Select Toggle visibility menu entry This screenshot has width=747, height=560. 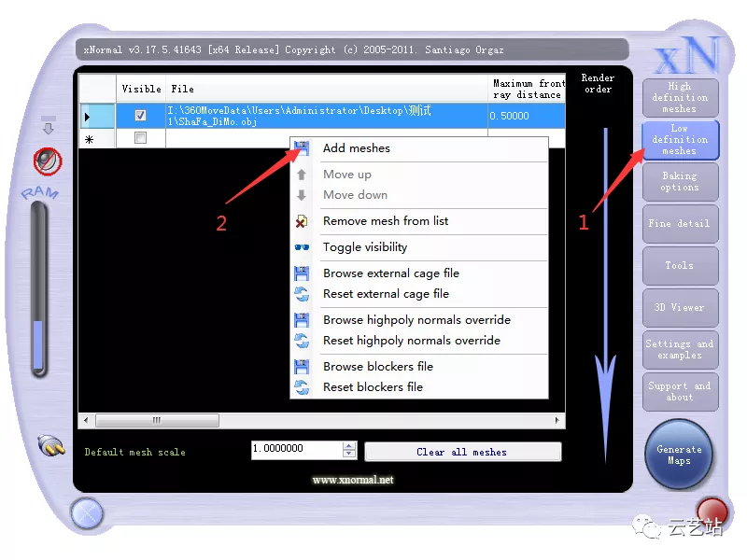point(419,247)
